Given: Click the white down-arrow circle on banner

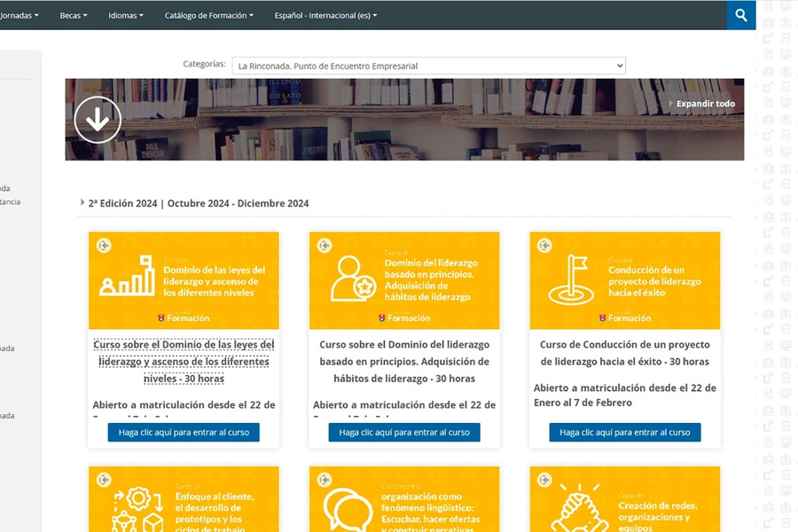Looking at the screenshot, I should (x=98, y=121).
